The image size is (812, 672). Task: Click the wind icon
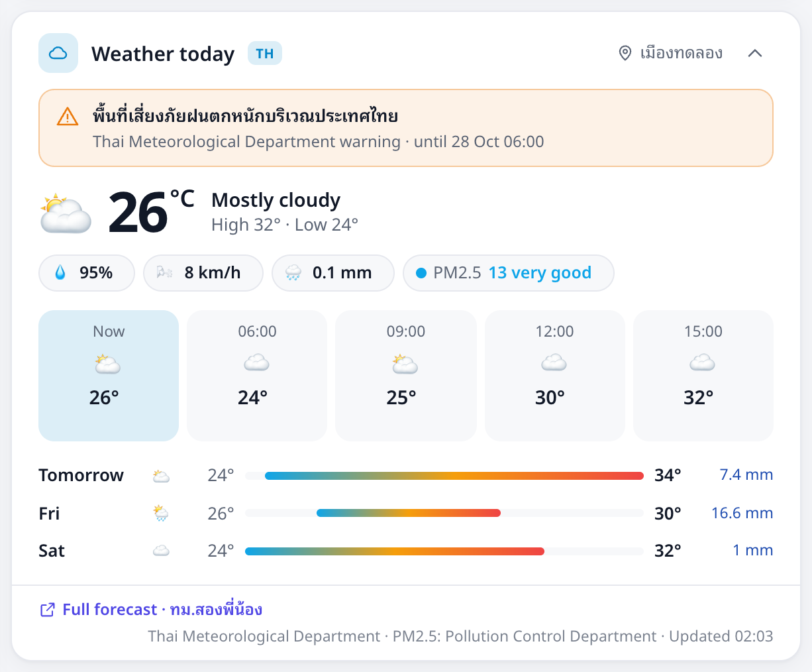[164, 273]
